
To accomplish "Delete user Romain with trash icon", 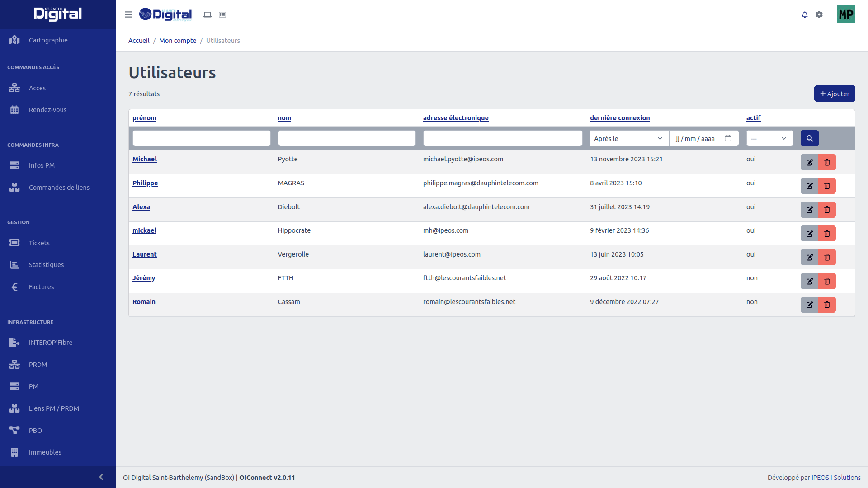I will [827, 305].
